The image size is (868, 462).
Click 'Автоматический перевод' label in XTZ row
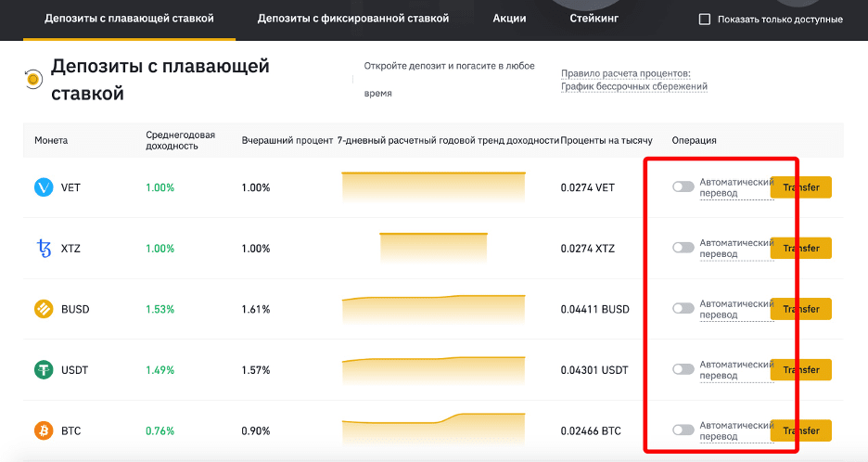736,249
